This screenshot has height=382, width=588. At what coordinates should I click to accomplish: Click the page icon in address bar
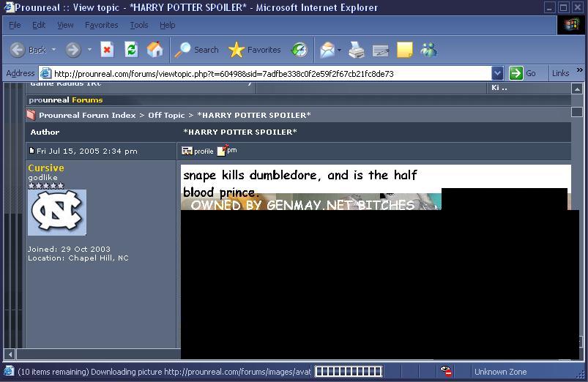tap(45, 73)
